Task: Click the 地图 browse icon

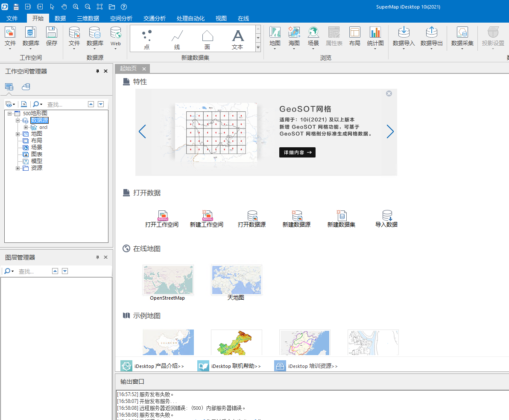Action: pyautogui.click(x=275, y=38)
